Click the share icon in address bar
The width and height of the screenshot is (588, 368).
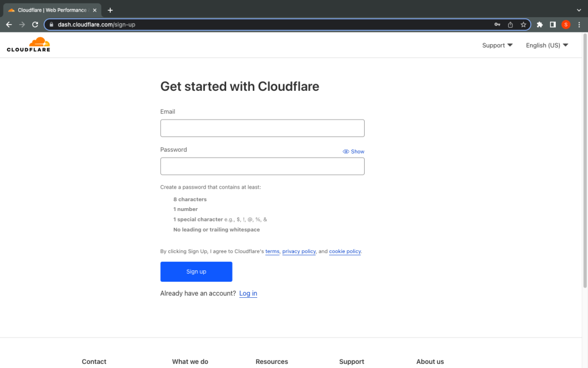tap(510, 25)
